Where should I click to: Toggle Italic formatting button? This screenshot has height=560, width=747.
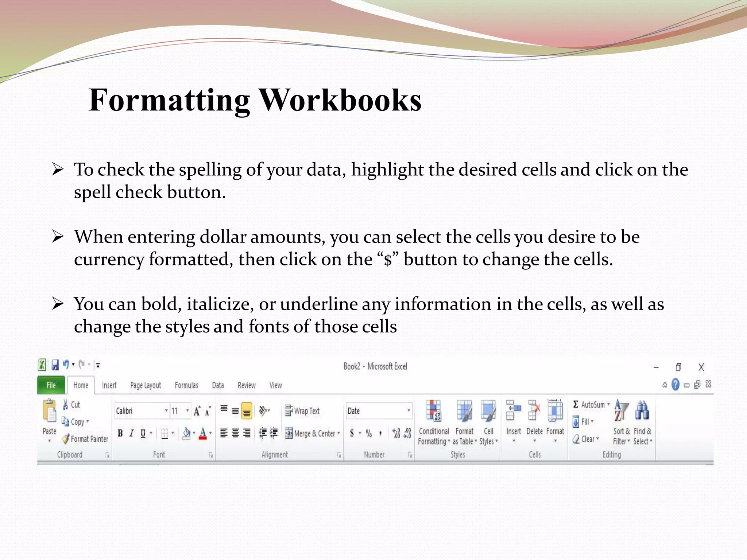point(132,433)
